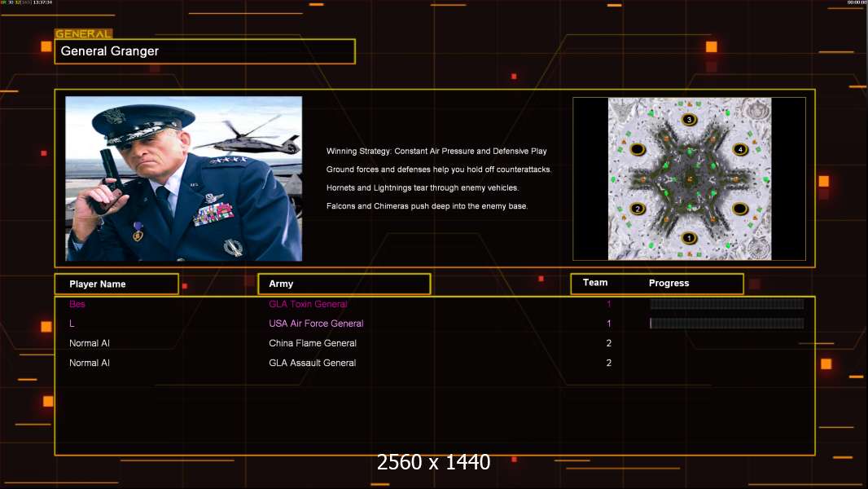Click the Army column header
This screenshot has width=868, height=489.
point(344,284)
